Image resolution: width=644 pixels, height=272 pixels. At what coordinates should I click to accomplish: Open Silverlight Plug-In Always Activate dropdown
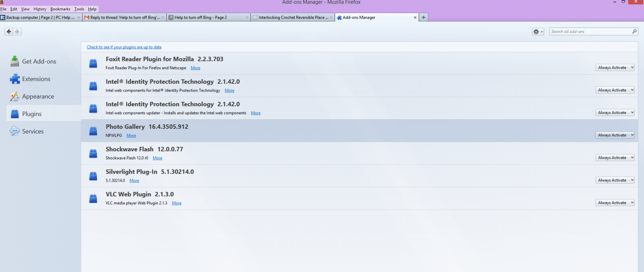point(615,180)
